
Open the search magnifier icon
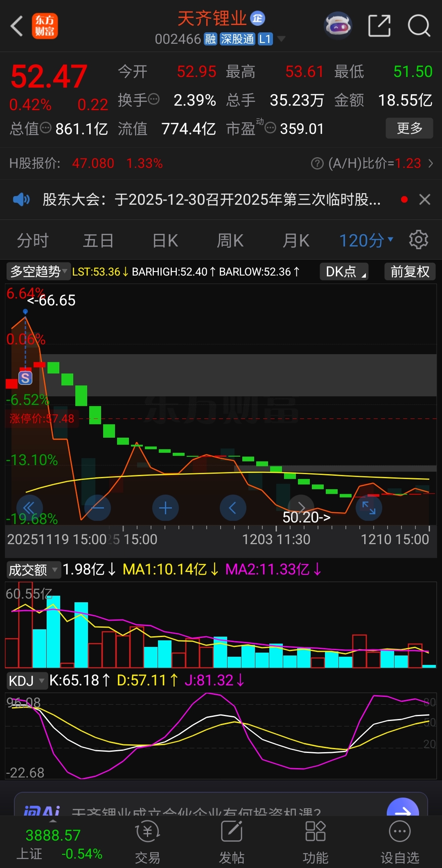[x=419, y=26]
